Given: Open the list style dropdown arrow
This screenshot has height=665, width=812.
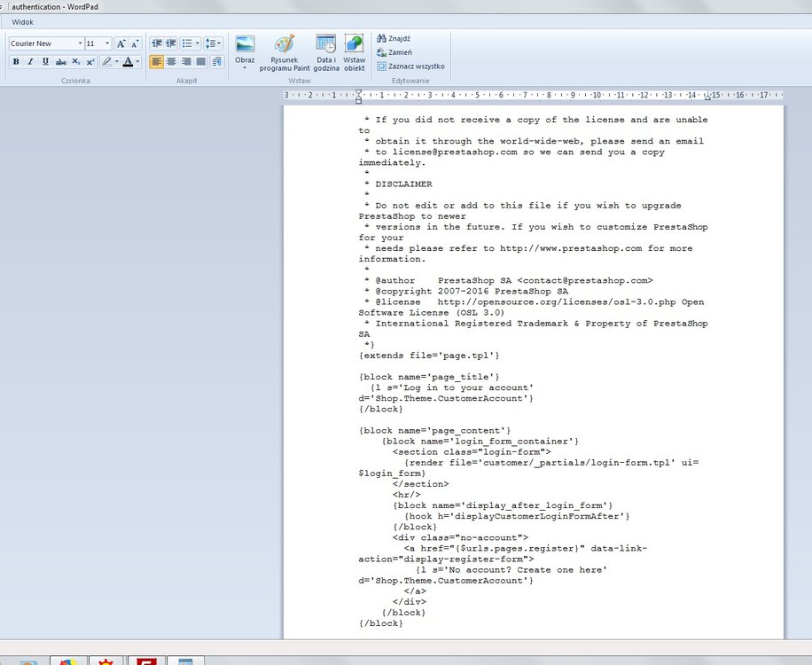Looking at the screenshot, I should (198, 43).
